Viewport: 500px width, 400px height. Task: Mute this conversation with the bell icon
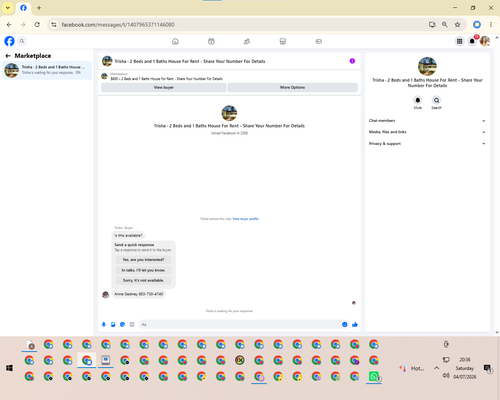[x=418, y=100]
